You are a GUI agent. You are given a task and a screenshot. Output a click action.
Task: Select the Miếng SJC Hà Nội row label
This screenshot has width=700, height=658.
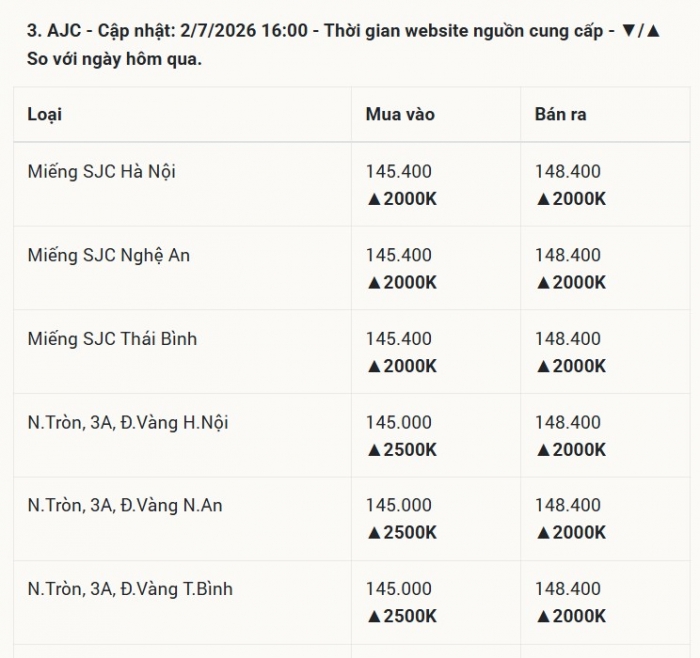101,172
